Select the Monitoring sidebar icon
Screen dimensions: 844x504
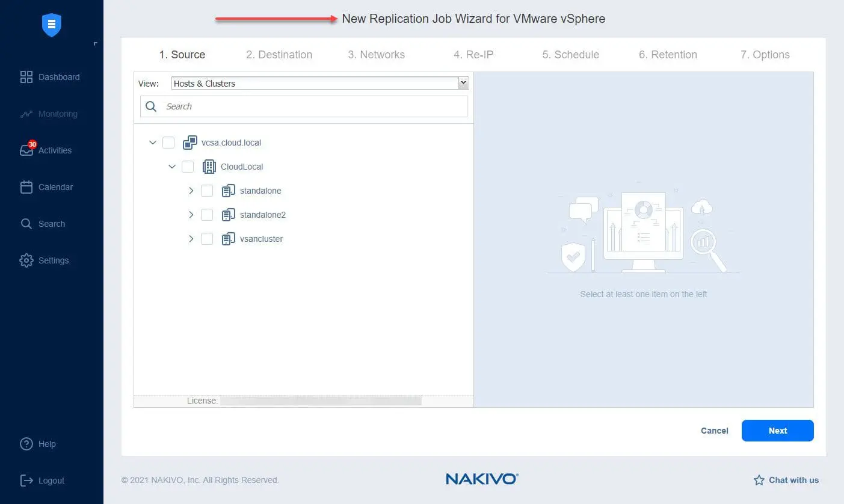tap(54, 114)
